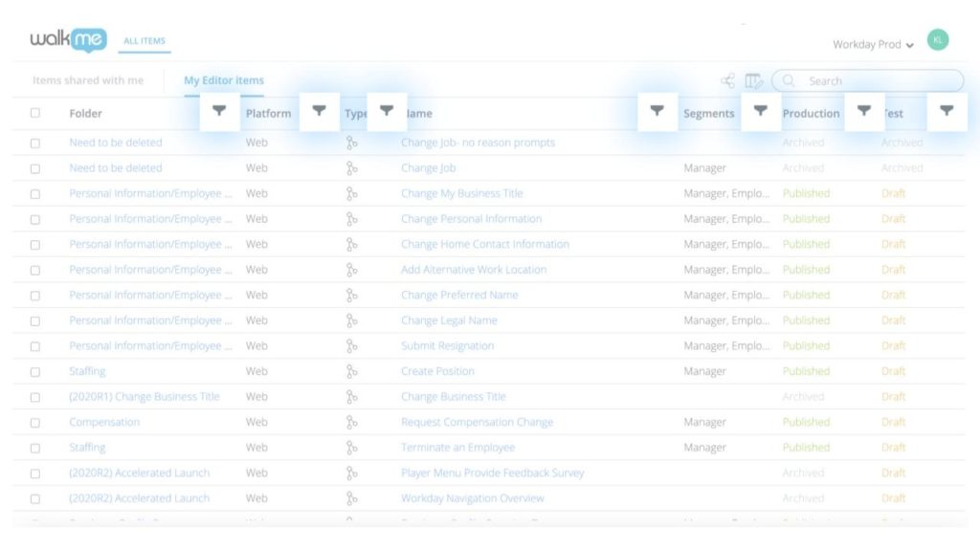Click the filter funnel on the Platform column
The width and height of the screenshot is (980, 551).
(319, 112)
